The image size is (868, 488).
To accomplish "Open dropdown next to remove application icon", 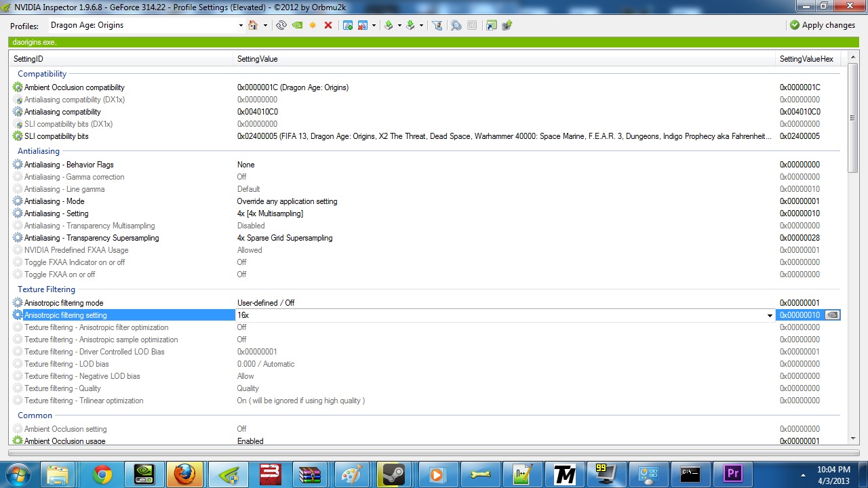I will pos(374,25).
